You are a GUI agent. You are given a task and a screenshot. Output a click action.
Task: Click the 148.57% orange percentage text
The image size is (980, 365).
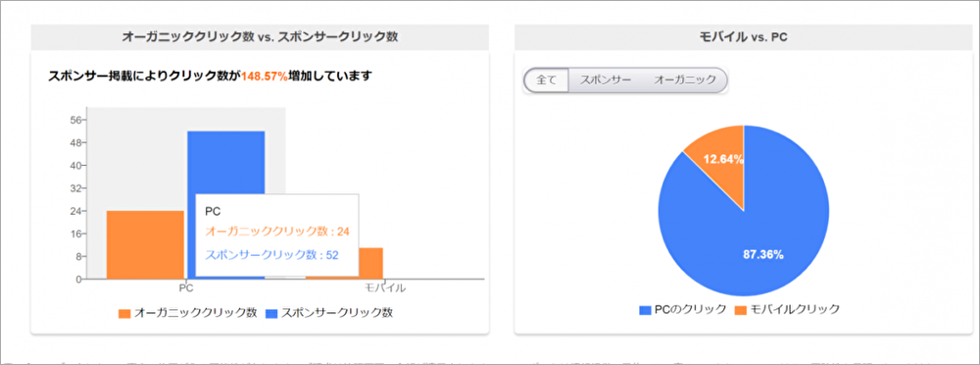coord(265,77)
